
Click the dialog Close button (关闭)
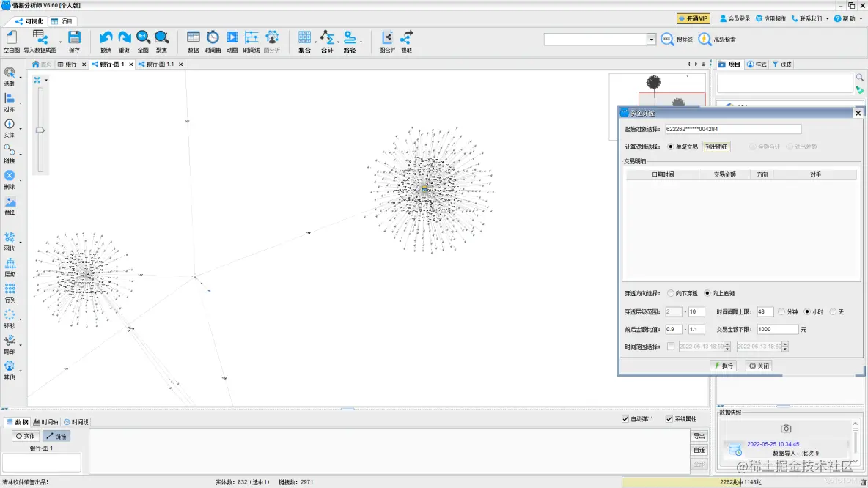tap(758, 366)
